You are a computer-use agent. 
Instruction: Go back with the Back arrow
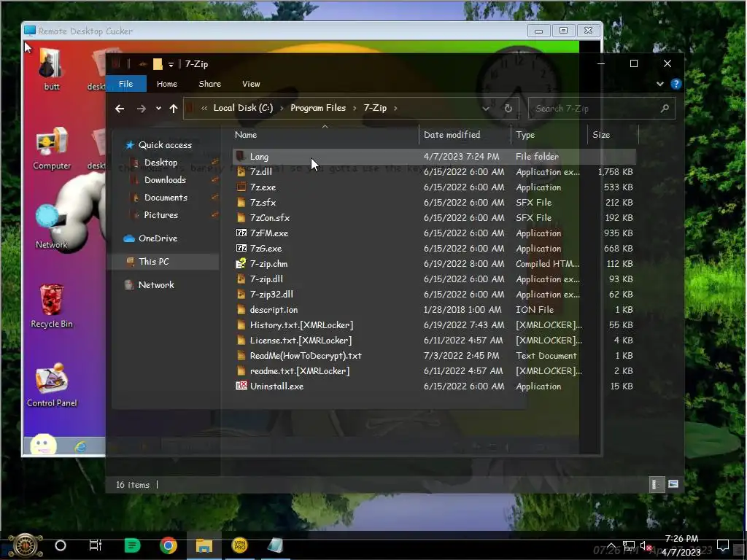click(x=120, y=109)
